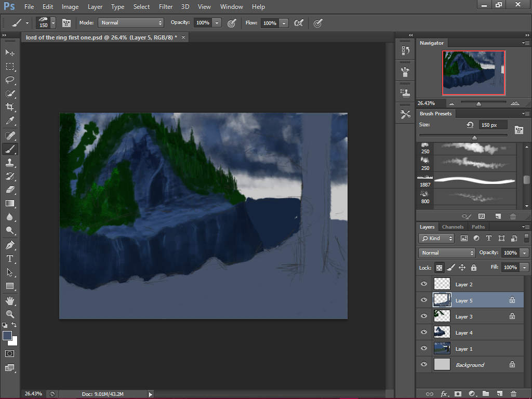The height and width of the screenshot is (399, 532).
Task: Switch to the Paths tab
Action: click(478, 227)
